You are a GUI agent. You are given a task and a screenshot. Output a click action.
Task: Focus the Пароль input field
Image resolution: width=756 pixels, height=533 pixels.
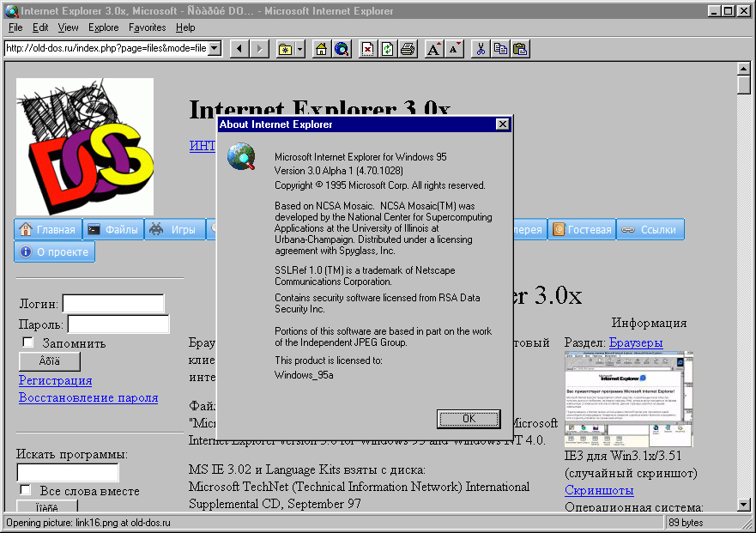[x=118, y=324]
